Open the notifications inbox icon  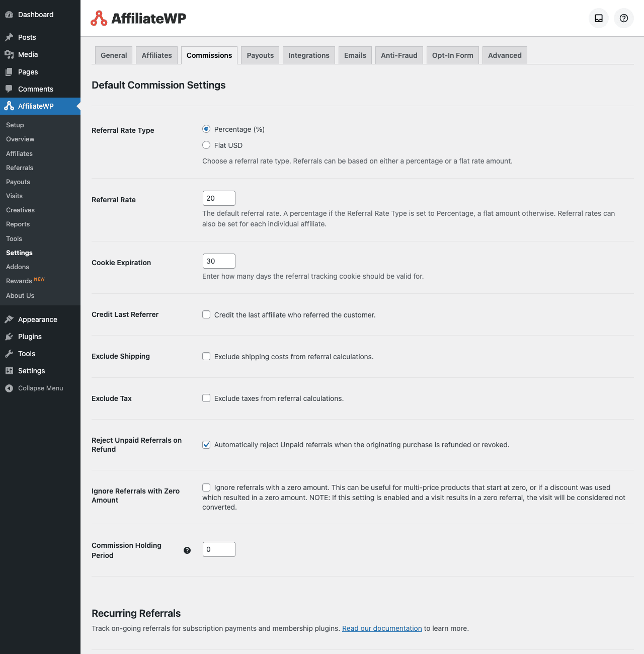click(599, 18)
